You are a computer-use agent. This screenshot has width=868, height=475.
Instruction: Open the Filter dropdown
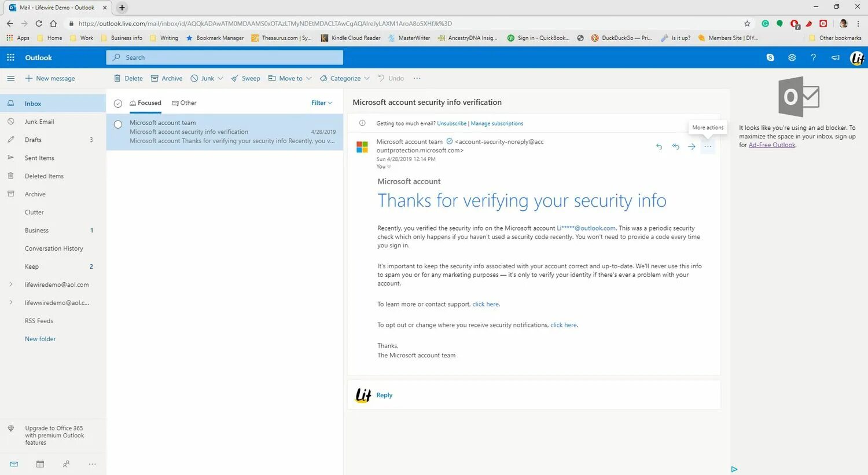[322, 103]
